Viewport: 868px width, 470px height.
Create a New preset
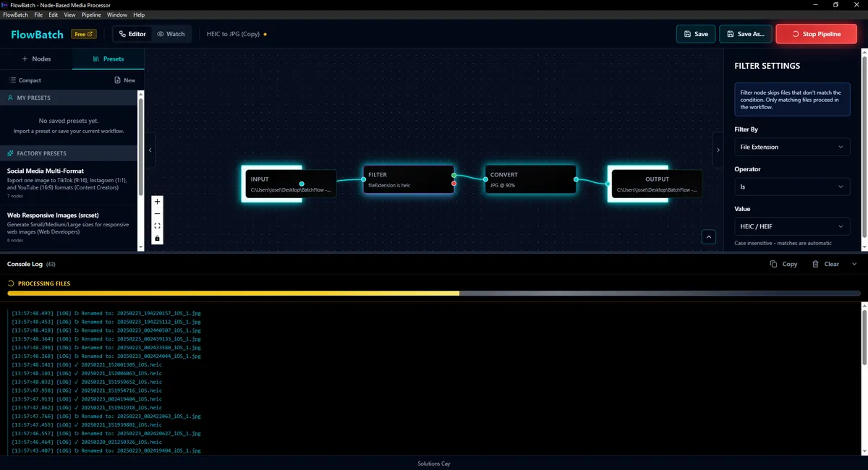point(125,80)
